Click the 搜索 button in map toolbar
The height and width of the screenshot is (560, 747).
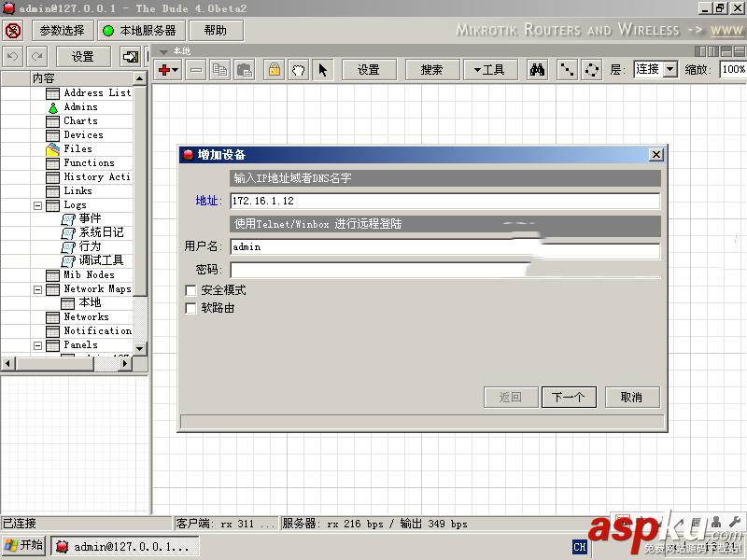pyautogui.click(x=432, y=70)
